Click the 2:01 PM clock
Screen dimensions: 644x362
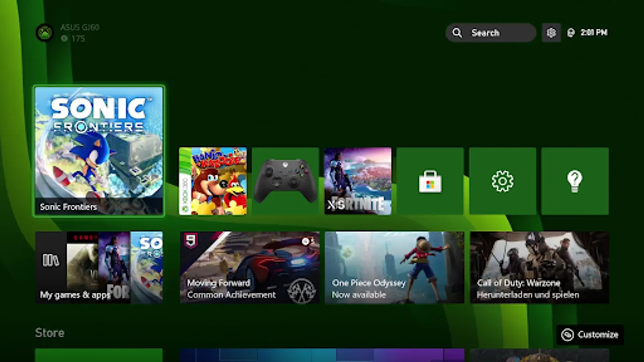(594, 33)
